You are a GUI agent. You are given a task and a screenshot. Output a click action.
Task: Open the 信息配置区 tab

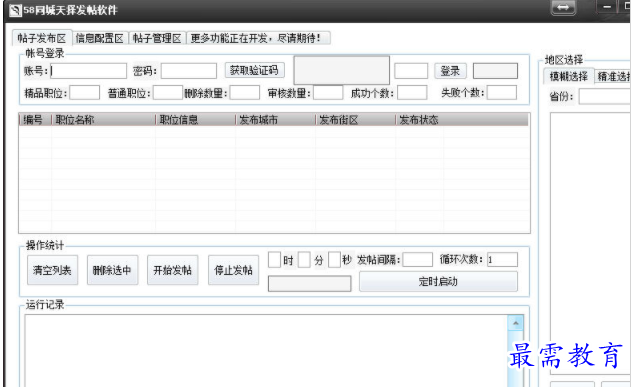100,38
